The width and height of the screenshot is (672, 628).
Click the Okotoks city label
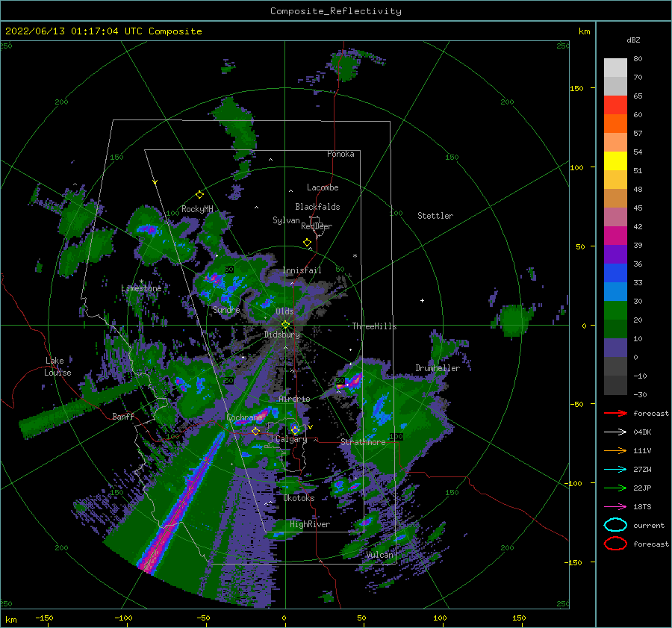coord(299,498)
